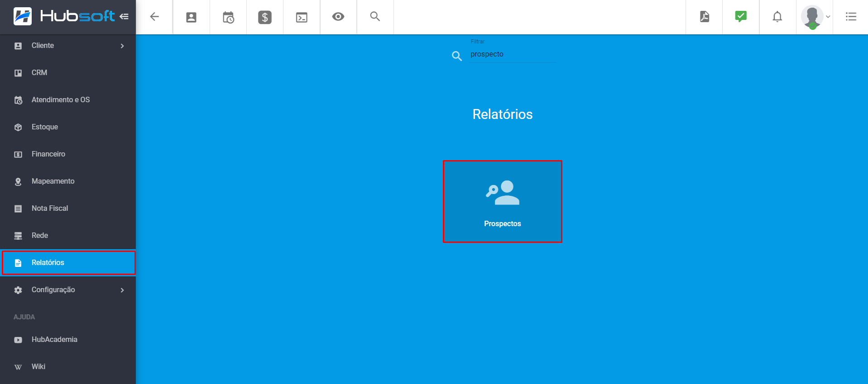The height and width of the screenshot is (384, 868).
Task: Open the Financeiro sidebar item
Action: tap(68, 154)
